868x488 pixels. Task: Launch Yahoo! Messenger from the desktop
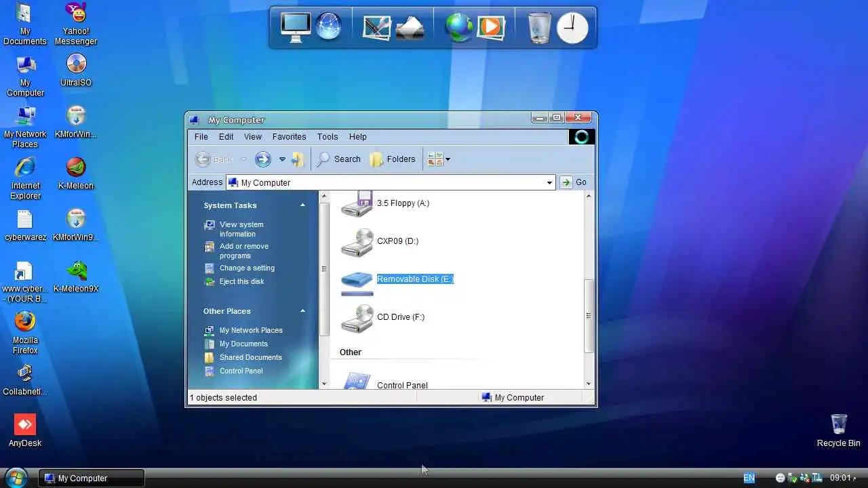76,24
